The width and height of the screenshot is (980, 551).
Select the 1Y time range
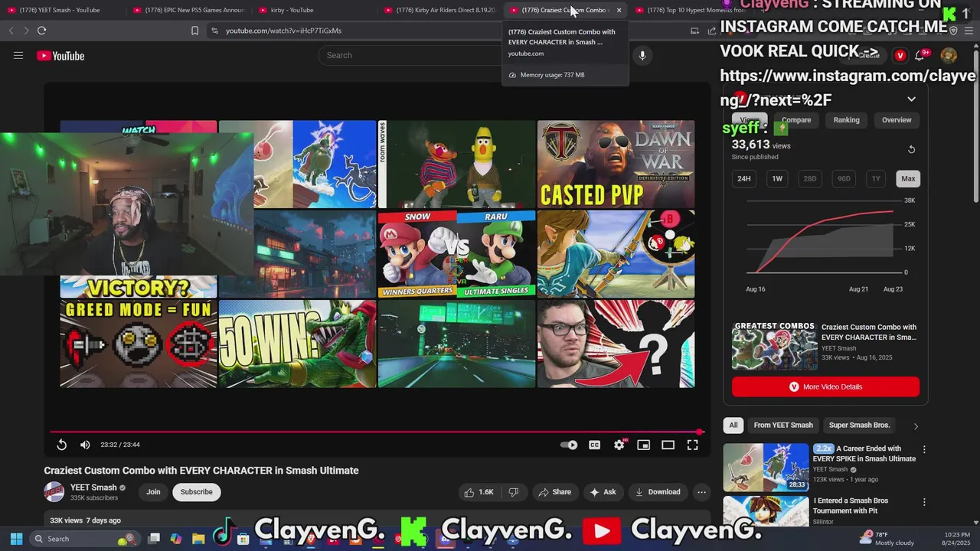(876, 178)
